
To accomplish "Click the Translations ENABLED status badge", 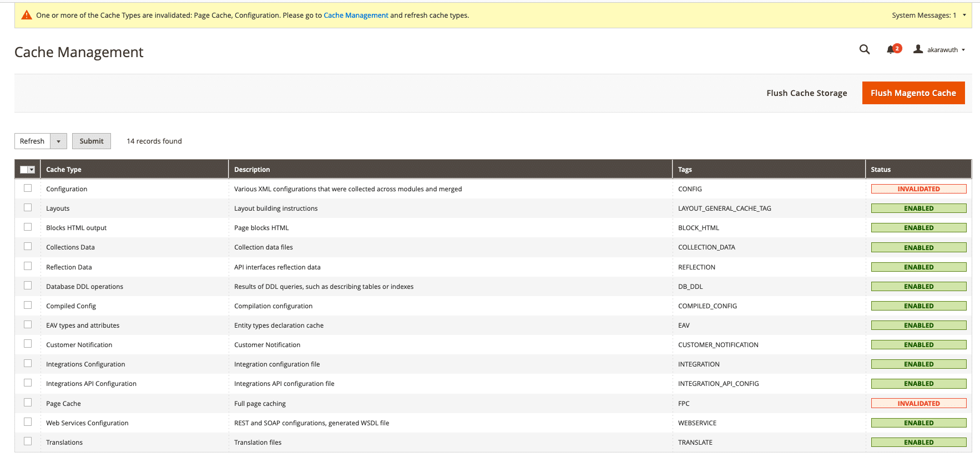I will [x=918, y=442].
